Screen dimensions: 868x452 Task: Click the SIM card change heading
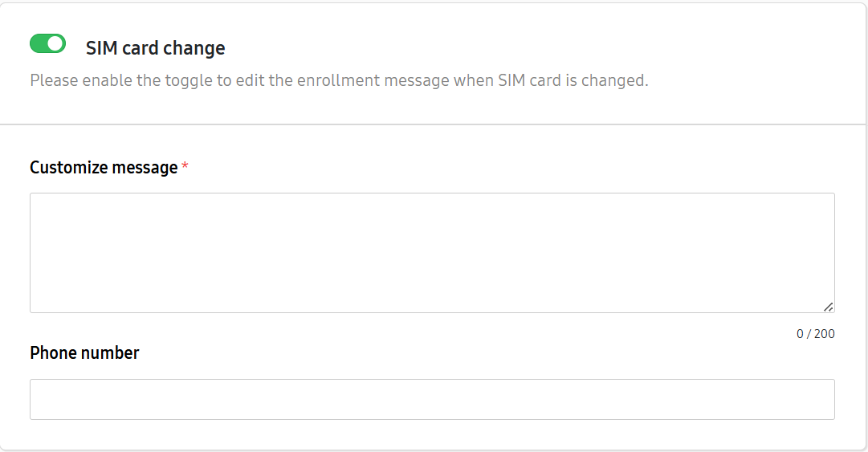pyautogui.click(x=155, y=48)
